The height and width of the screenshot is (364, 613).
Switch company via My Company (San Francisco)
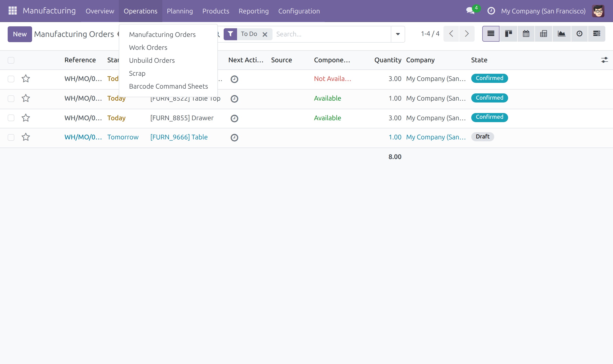[x=543, y=11]
